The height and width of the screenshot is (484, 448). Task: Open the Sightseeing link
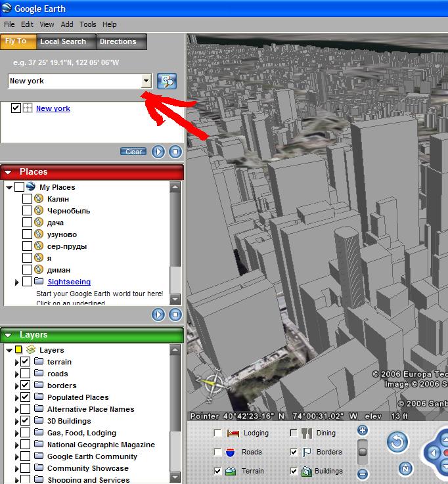(x=69, y=282)
